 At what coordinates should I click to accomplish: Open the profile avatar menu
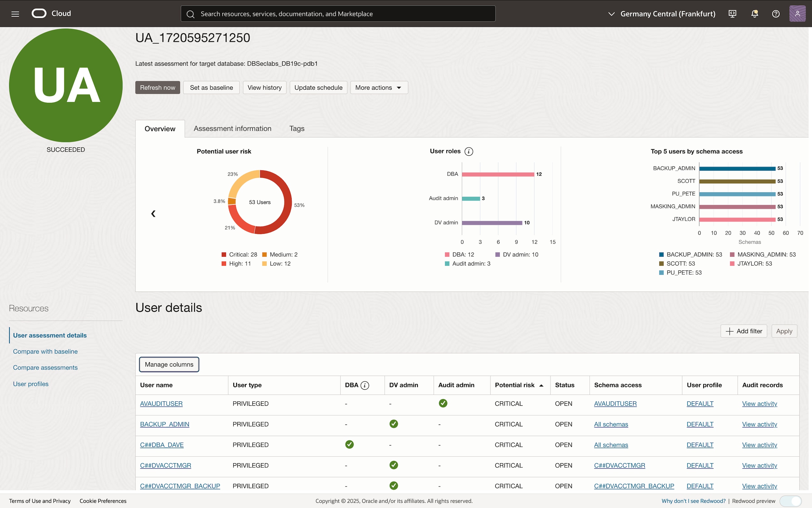(x=797, y=13)
